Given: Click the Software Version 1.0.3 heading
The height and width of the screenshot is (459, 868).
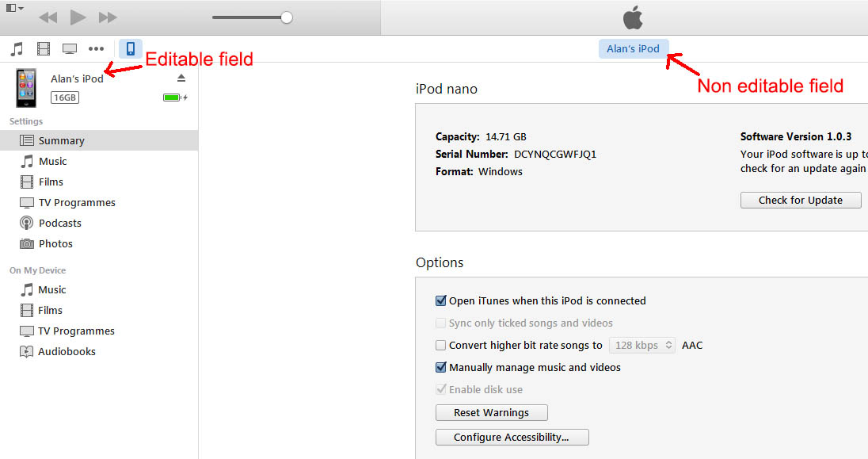Looking at the screenshot, I should 796,136.
